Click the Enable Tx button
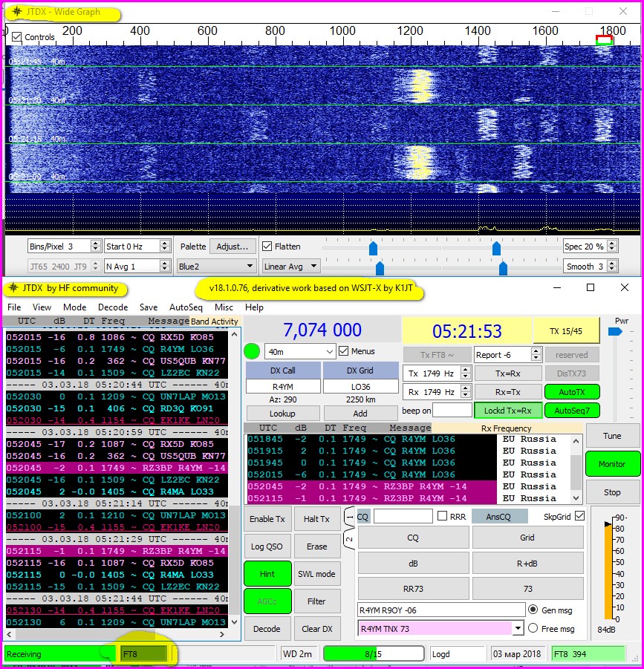The width and height of the screenshot is (644, 669). pos(267,519)
